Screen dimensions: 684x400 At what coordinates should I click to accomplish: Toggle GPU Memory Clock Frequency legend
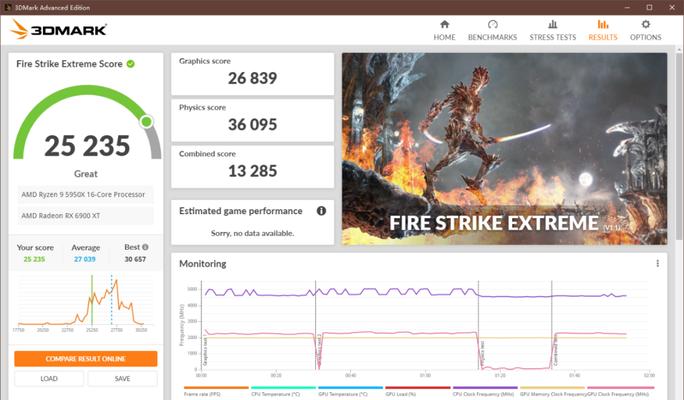(552, 391)
